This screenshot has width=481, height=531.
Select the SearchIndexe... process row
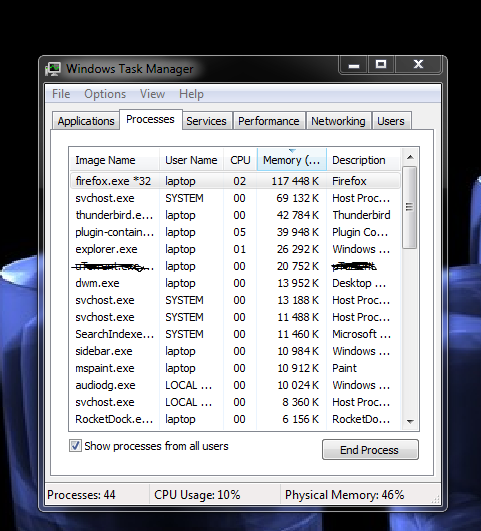pos(235,334)
